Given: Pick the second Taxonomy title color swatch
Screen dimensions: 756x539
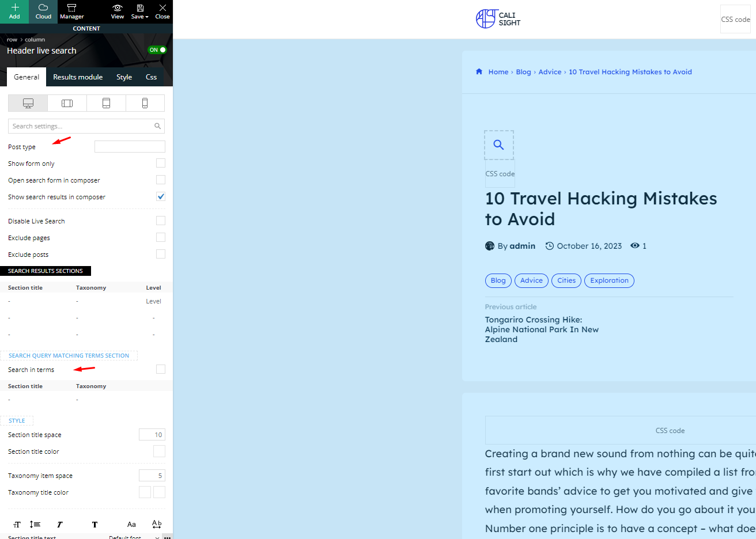Looking at the screenshot, I should pos(159,492).
